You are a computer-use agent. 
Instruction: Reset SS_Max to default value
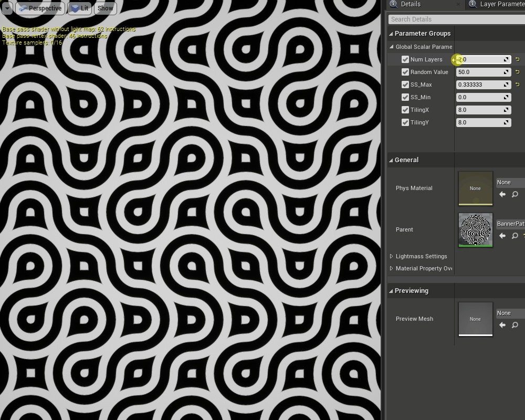point(518,85)
